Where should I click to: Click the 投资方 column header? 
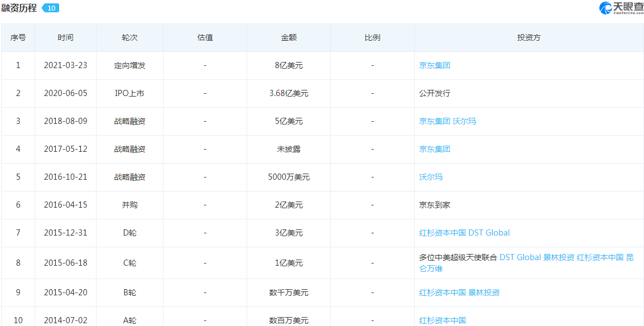(x=528, y=37)
